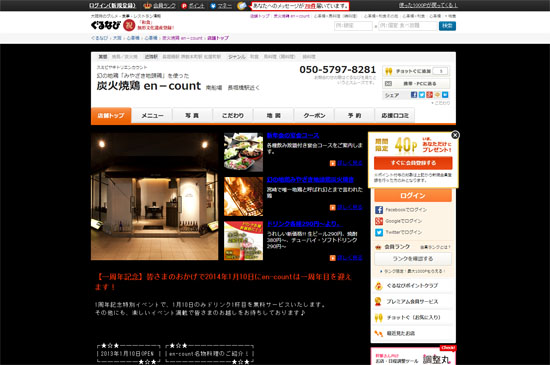The image size is (550, 365).
Task: Close the 40P present popup
Action: coord(455,135)
